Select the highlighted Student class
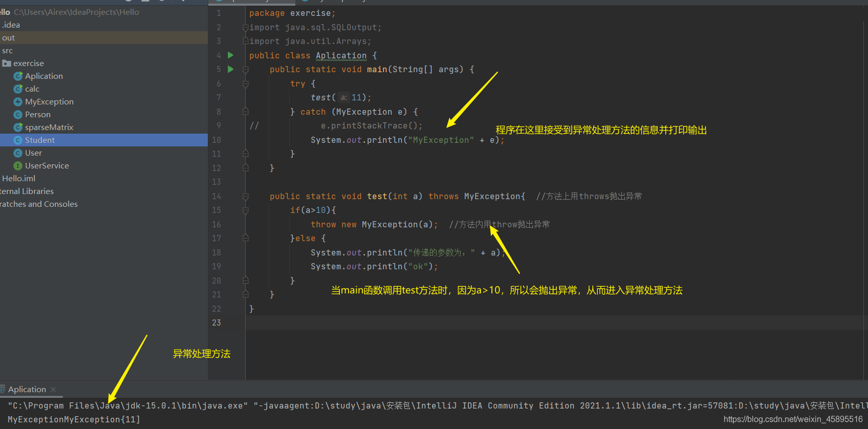Image resolution: width=868 pixels, height=429 pixels. pos(40,140)
